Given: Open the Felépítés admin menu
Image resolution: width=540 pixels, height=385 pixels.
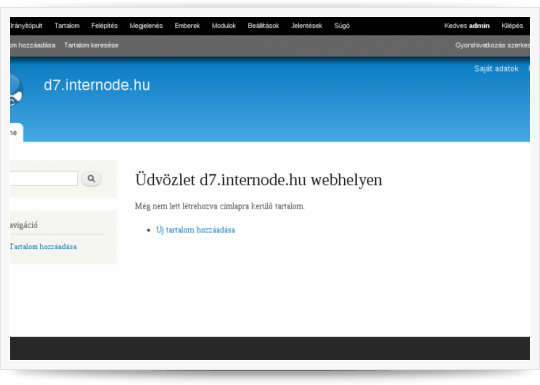Looking at the screenshot, I should coord(104,26).
